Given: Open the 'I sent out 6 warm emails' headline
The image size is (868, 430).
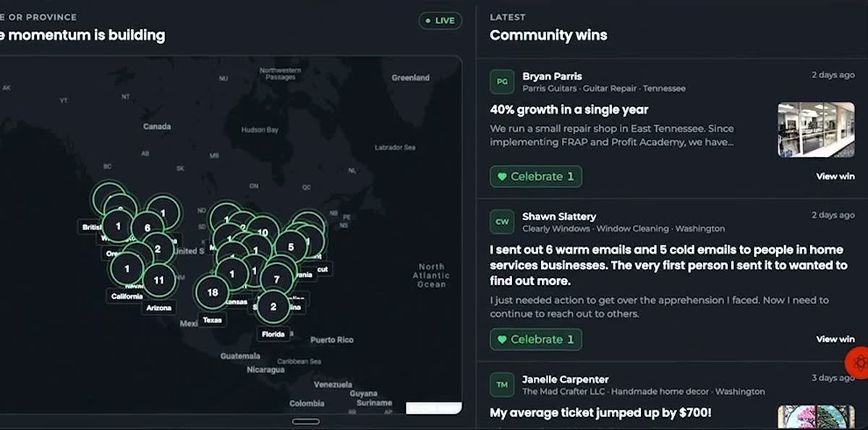Looking at the screenshot, I should point(668,265).
